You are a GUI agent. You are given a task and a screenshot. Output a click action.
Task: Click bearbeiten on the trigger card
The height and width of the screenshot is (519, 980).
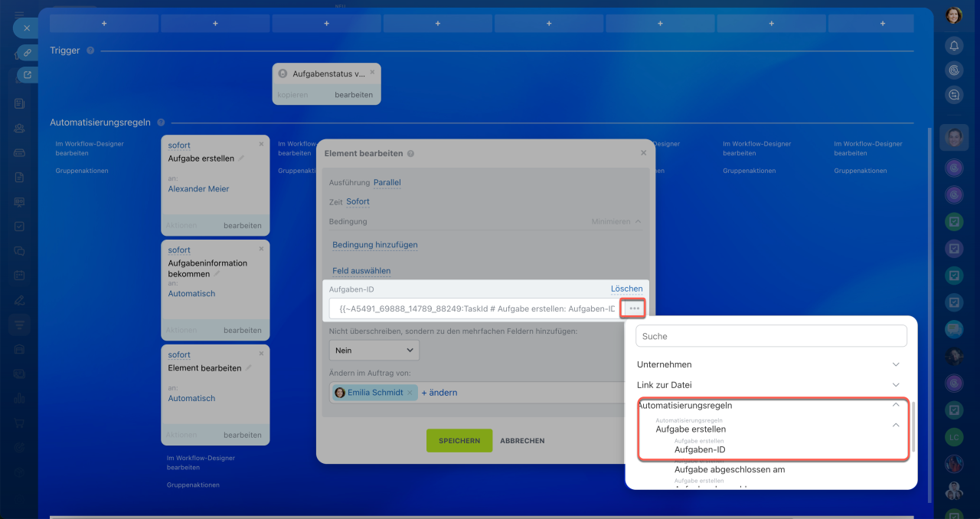click(x=354, y=95)
